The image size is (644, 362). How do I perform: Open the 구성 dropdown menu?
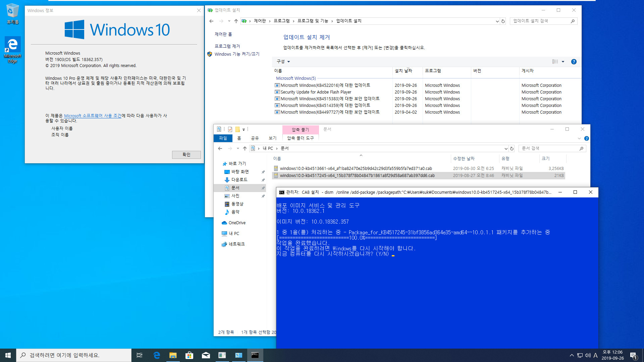pyautogui.click(x=283, y=62)
